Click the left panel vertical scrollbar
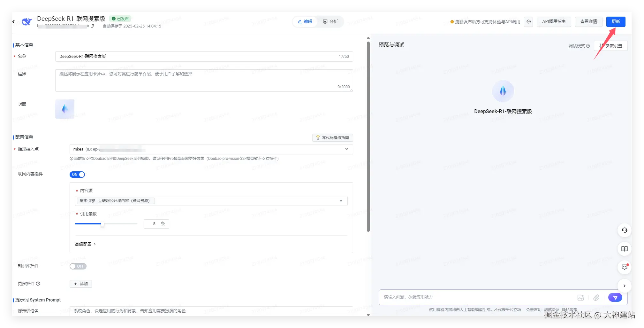The width and height of the screenshot is (644, 328). coord(368,137)
